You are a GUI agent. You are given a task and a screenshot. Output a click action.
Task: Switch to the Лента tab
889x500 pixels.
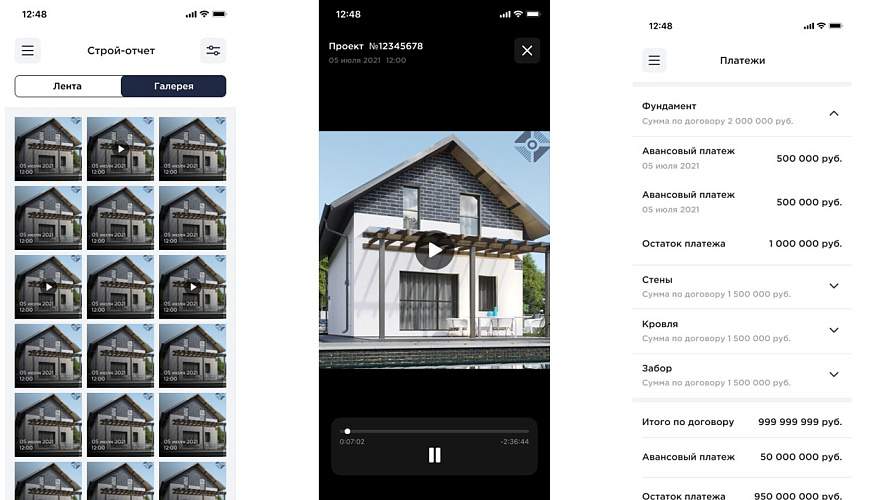[x=68, y=86]
